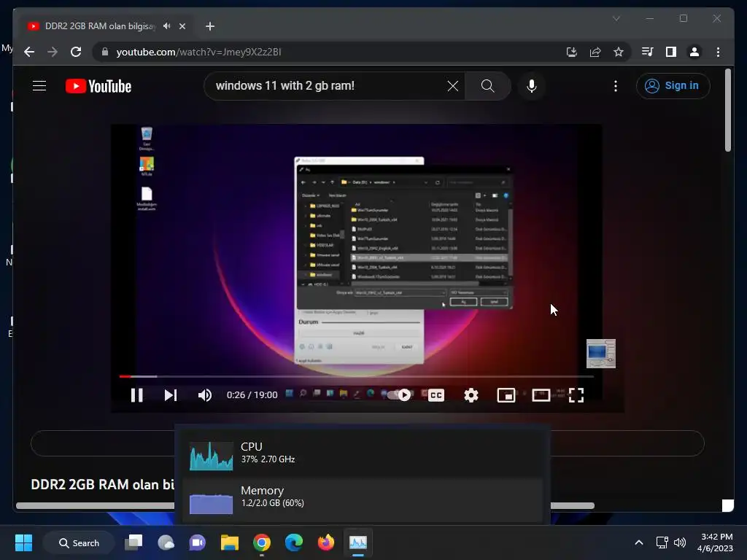Open Chrome three-dot customize menu
The image size is (747, 560).
(718, 52)
